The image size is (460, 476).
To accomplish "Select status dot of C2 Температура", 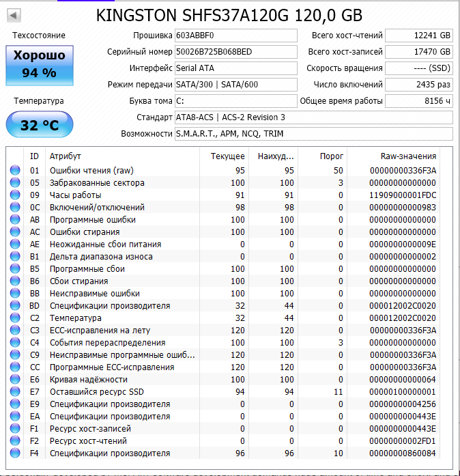I will 15,318.
